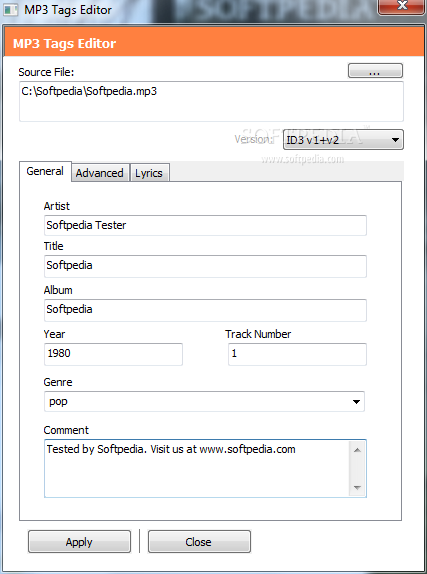This screenshot has height=574, width=427.
Task: Click the Track Number label
Action: coord(258,334)
